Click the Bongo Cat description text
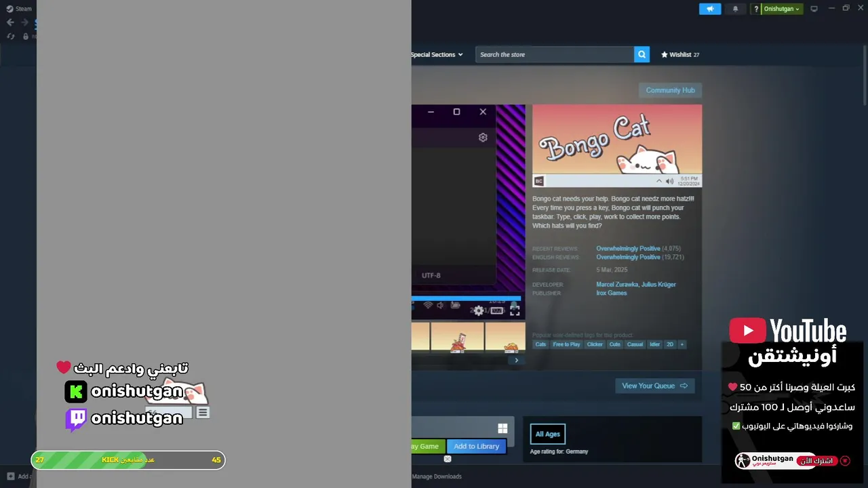The image size is (868, 488). pyautogui.click(x=613, y=212)
